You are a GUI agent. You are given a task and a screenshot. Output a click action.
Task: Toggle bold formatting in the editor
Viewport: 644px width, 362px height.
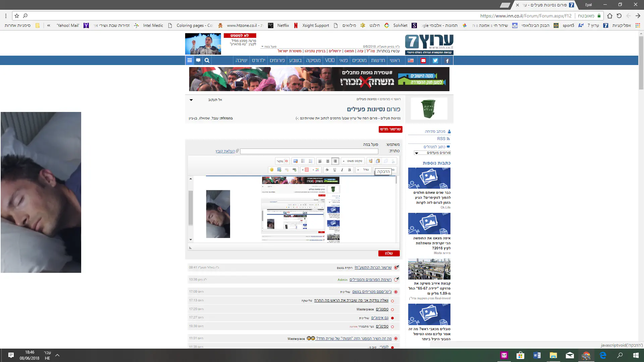coord(350,170)
